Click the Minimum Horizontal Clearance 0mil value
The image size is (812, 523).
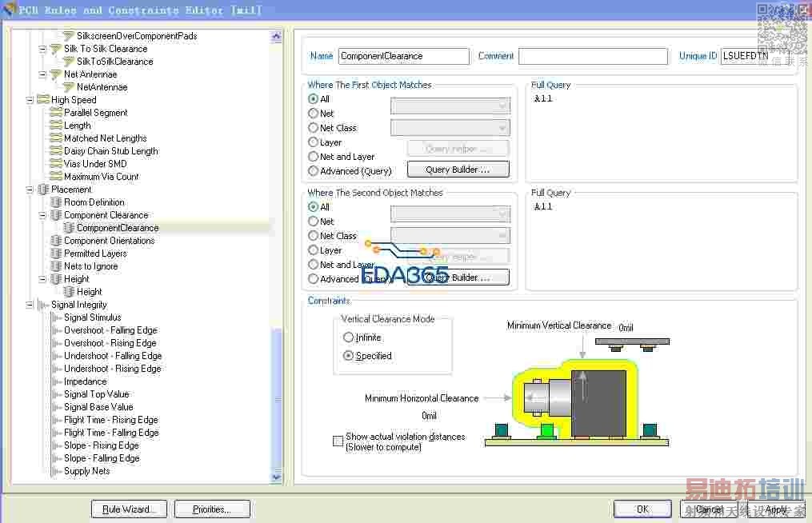pos(429,416)
